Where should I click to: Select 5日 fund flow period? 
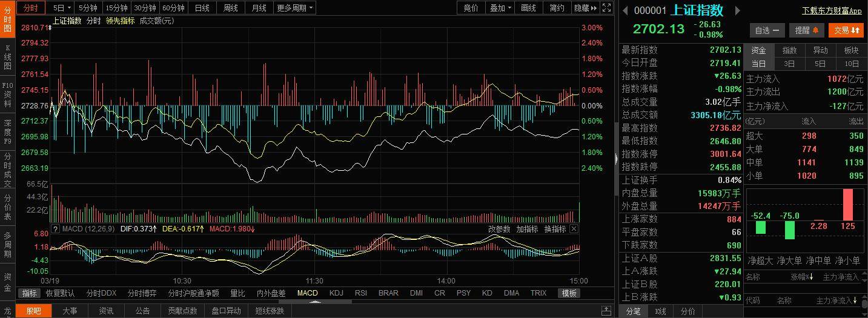coord(820,64)
